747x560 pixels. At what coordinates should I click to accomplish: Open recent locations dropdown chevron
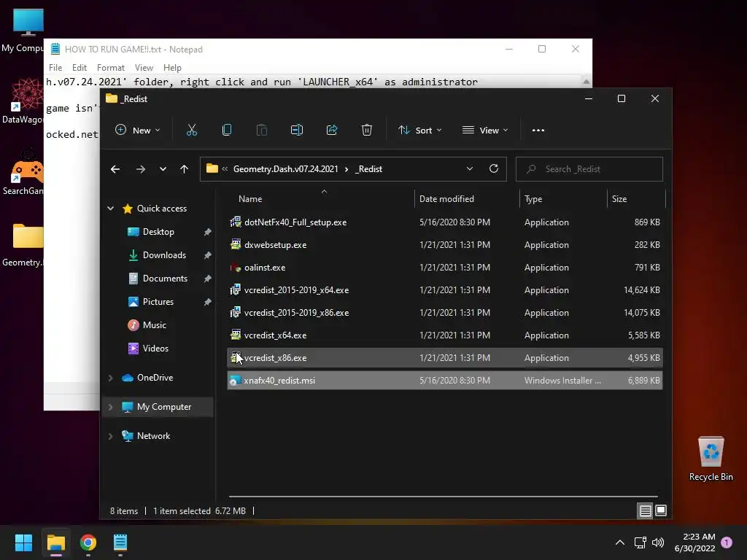click(x=163, y=169)
